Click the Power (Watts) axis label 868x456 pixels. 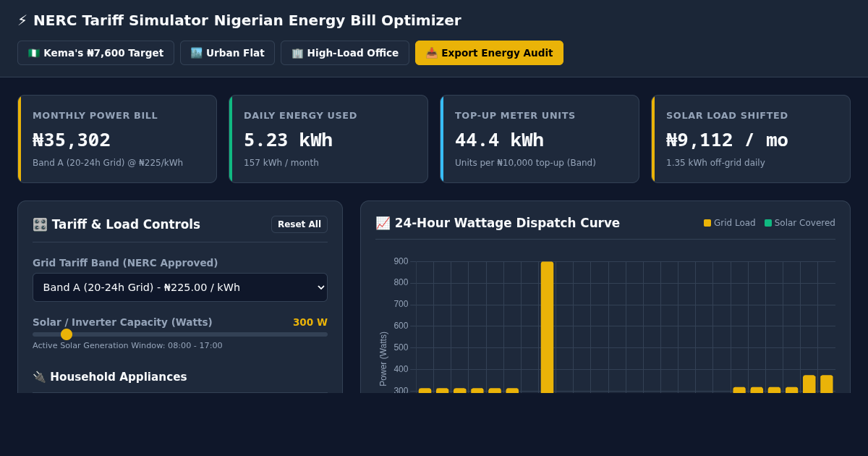pyautogui.click(x=383, y=359)
